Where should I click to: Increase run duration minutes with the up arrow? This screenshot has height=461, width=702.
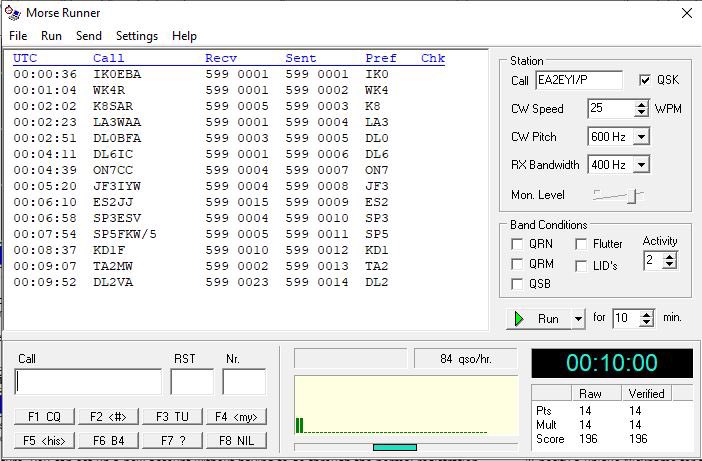[x=646, y=314]
